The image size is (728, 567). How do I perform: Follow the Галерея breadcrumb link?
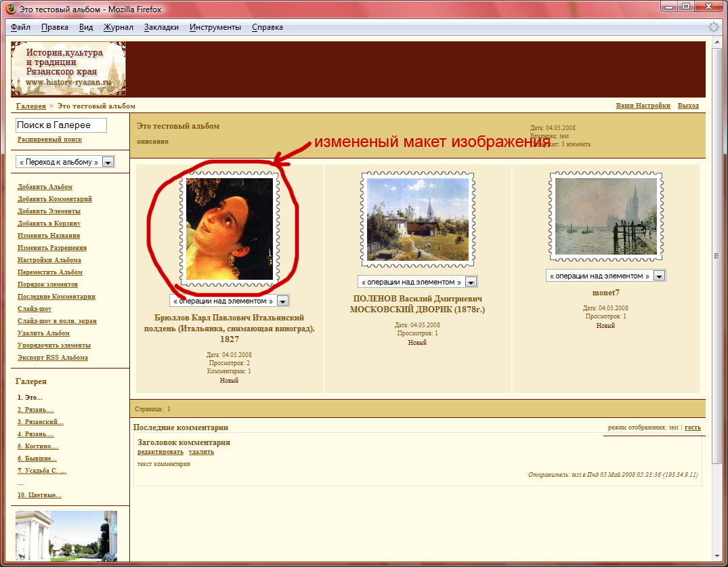(31, 106)
